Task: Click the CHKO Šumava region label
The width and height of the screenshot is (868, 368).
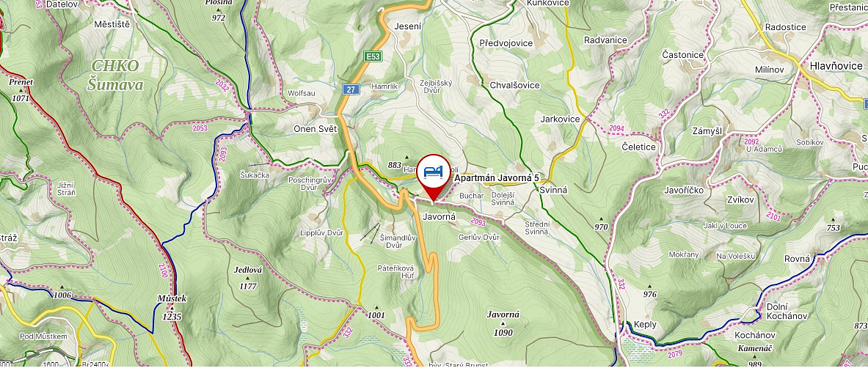Action: point(115,76)
